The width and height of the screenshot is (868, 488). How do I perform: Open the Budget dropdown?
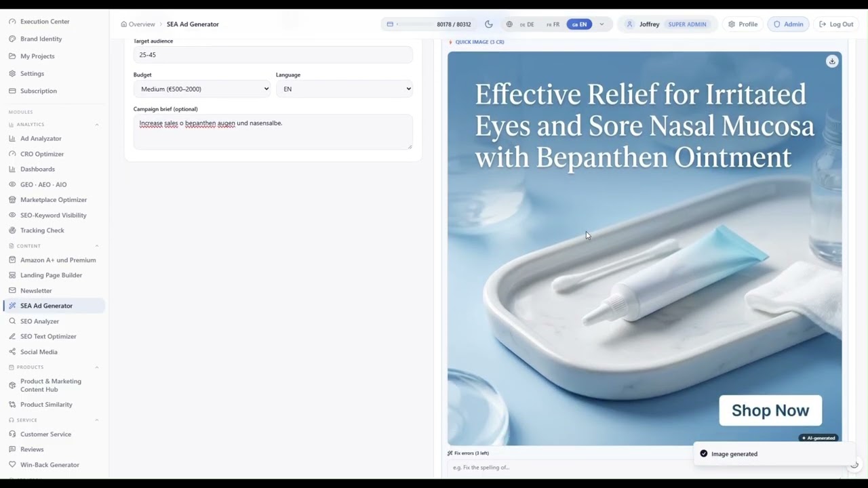coord(202,89)
